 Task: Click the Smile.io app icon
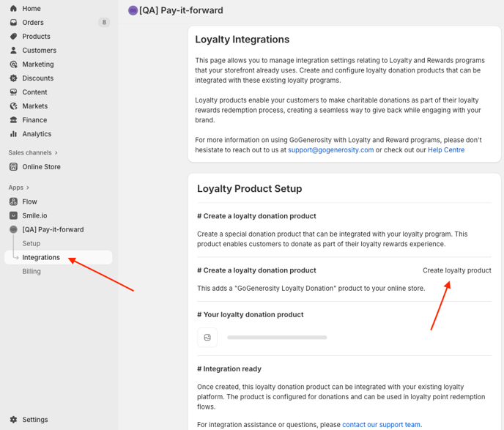[13, 215]
